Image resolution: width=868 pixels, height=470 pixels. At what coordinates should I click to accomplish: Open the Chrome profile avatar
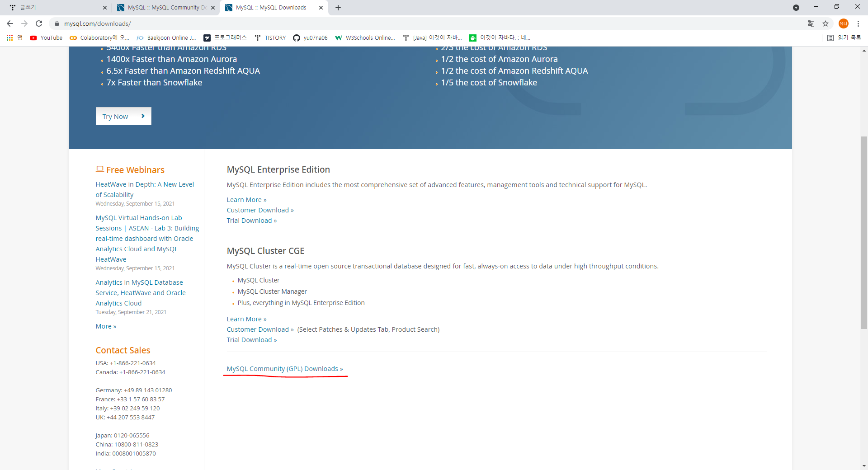click(x=843, y=23)
